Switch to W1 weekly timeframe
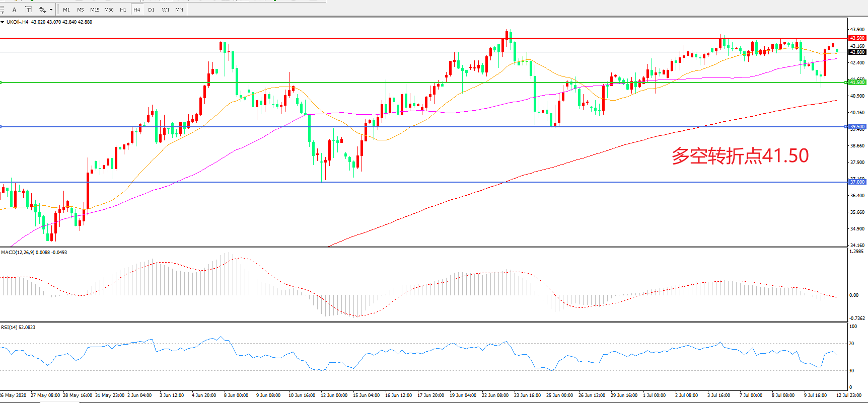Image resolution: width=868 pixels, height=403 pixels. point(166,10)
